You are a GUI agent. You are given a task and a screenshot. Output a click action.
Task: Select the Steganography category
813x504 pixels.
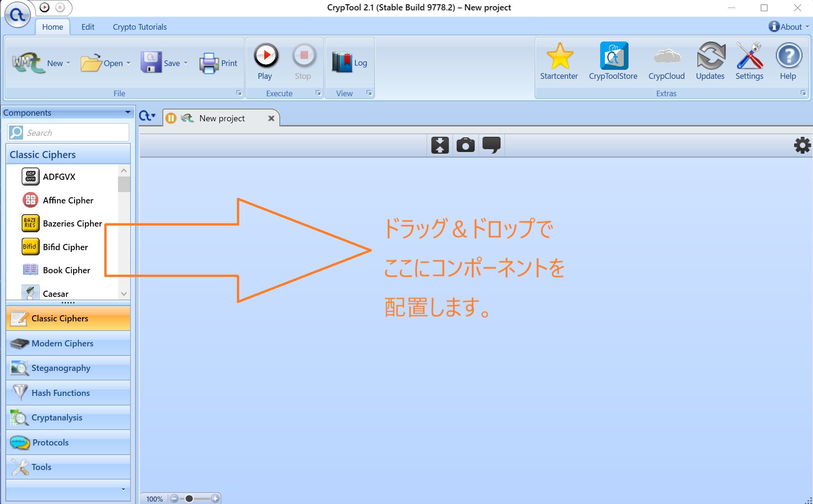point(68,368)
